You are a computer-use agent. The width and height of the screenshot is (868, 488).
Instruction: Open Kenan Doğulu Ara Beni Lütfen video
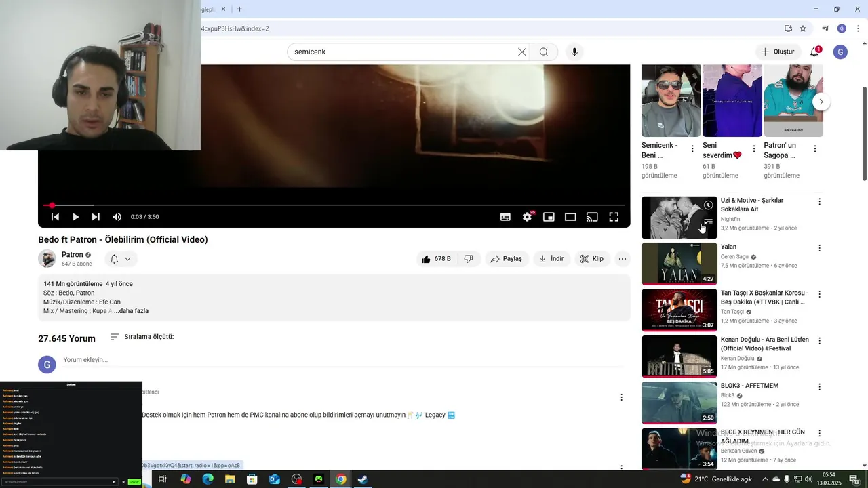click(x=679, y=356)
